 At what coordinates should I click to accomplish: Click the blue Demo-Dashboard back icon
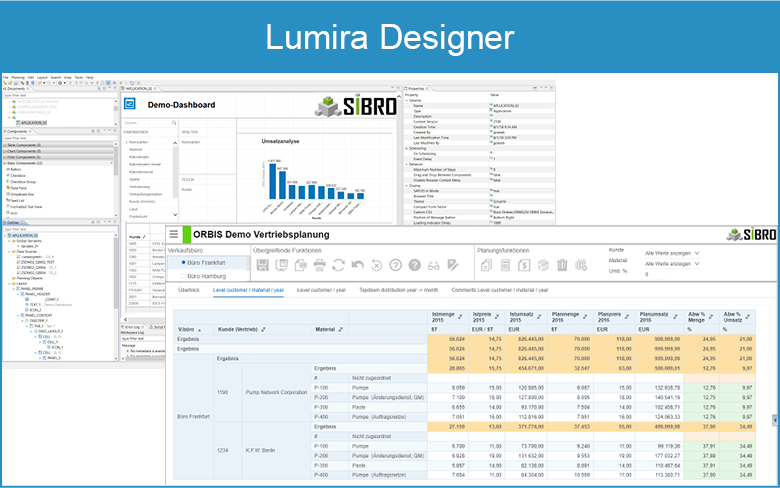point(129,103)
